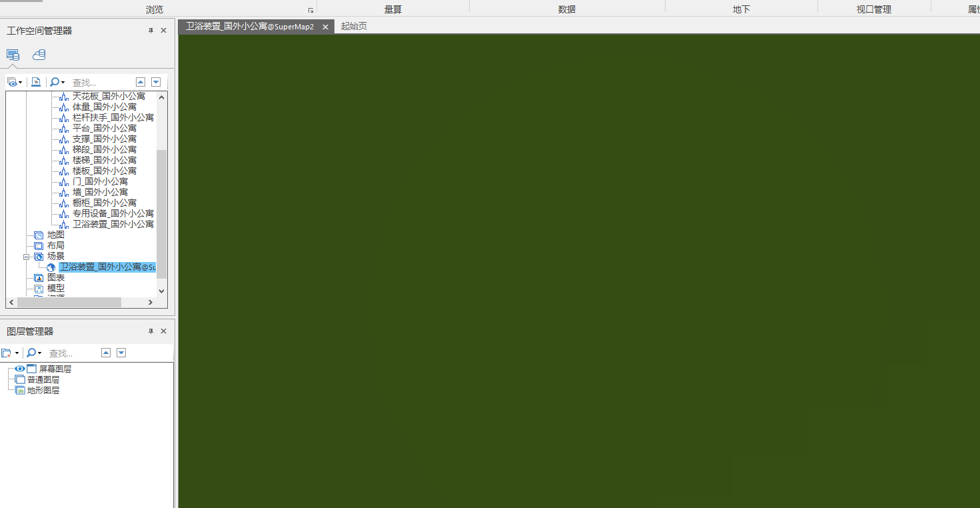Select dataset 门_国外小公寓
980x508 pixels.
point(100,181)
